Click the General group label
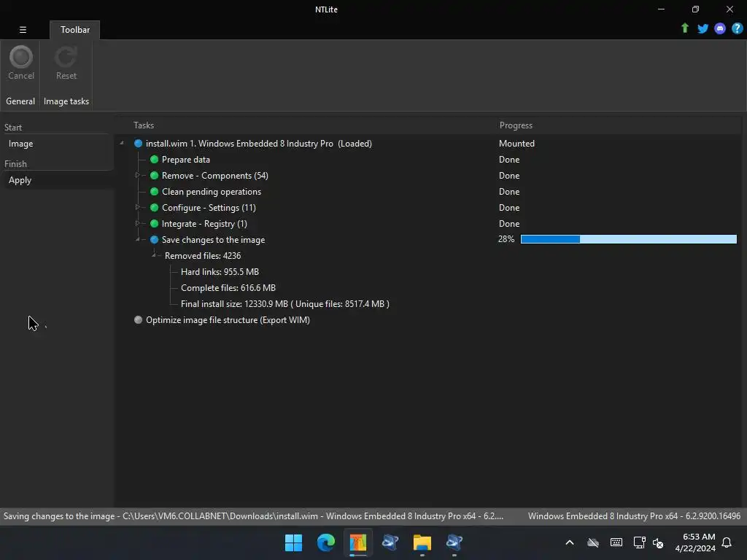The width and height of the screenshot is (747, 560). coord(20,101)
